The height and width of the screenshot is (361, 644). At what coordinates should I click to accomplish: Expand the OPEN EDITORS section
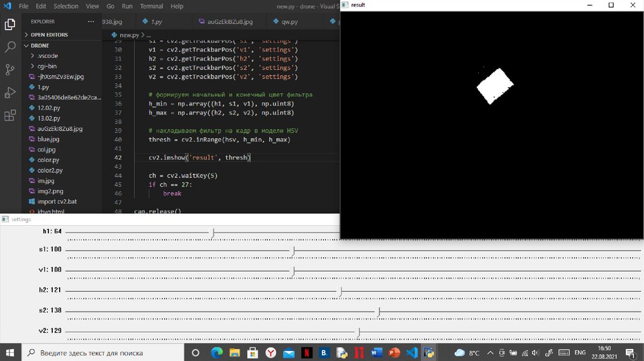click(x=49, y=35)
